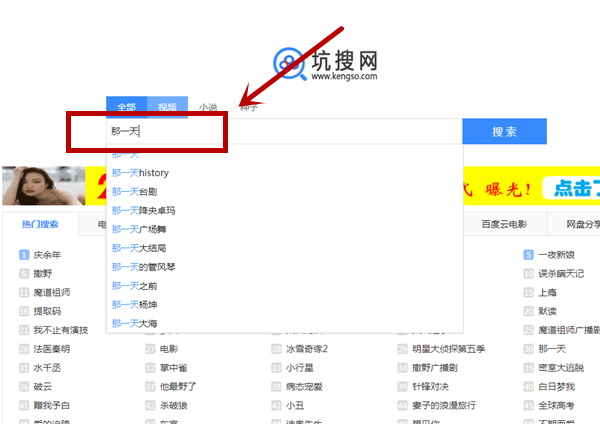Open hot search 白日梦我
Screen dimensions: 600x424
pyautogui.click(x=557, y=386)
